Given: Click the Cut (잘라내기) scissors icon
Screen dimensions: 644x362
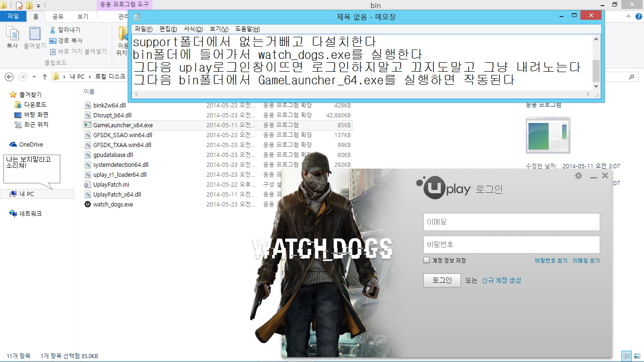Looking at the screenshot, I should point(53,30).
